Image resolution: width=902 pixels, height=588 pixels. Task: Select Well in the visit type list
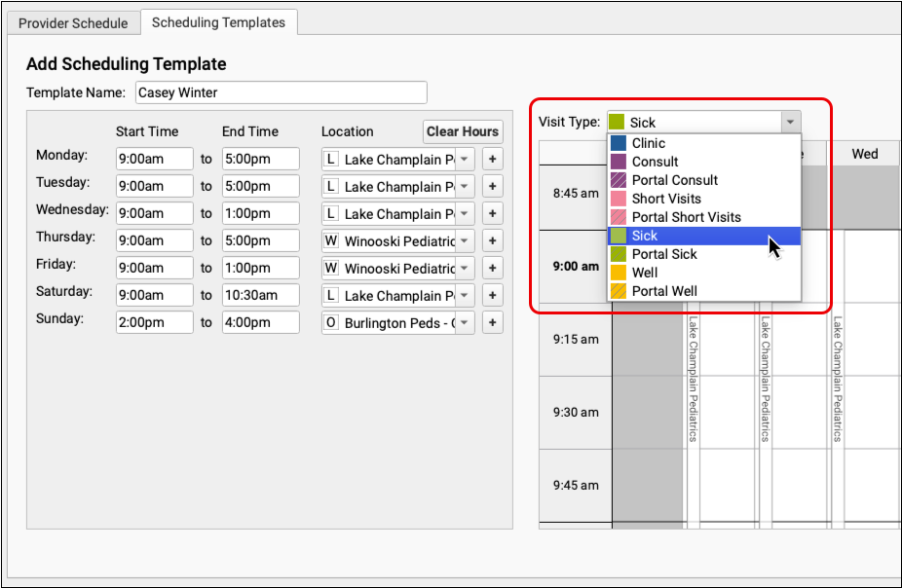click(645, 273)
